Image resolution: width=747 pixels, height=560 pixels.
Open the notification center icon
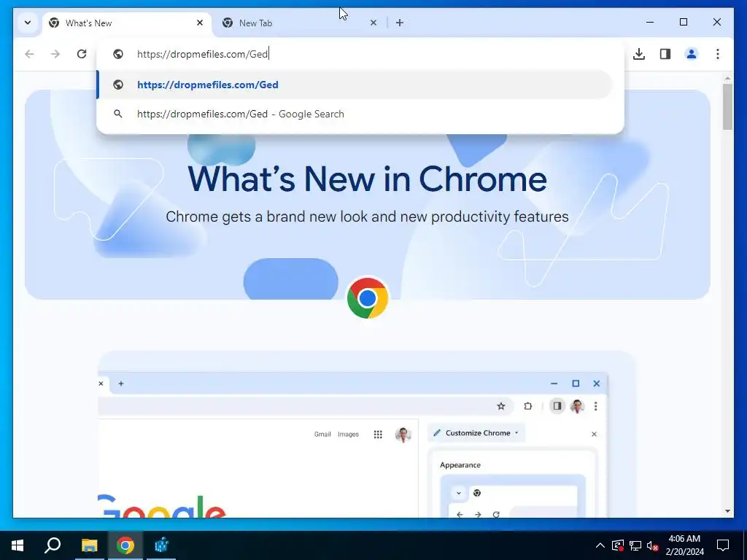pos(723,545)
